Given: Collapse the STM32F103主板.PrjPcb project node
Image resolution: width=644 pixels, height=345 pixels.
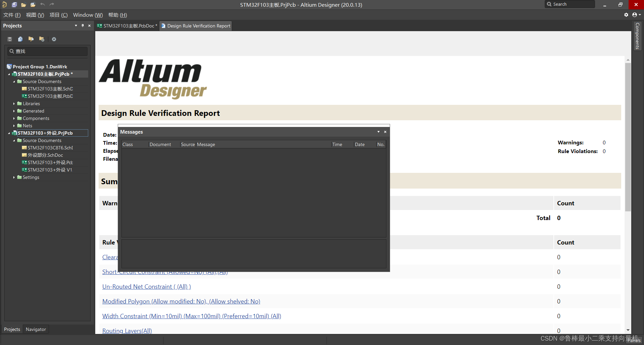Looking at the screenshot, I should click(x=9, y=74).
